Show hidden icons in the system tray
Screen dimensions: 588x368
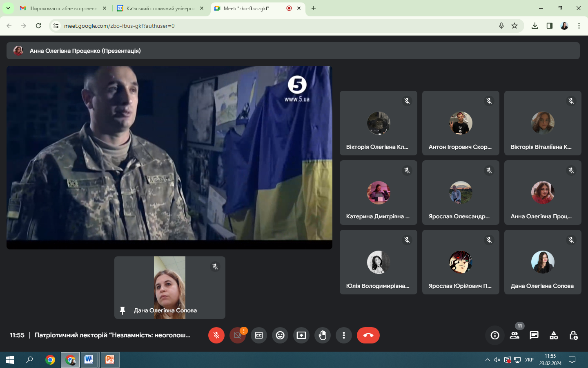point(488,360)
